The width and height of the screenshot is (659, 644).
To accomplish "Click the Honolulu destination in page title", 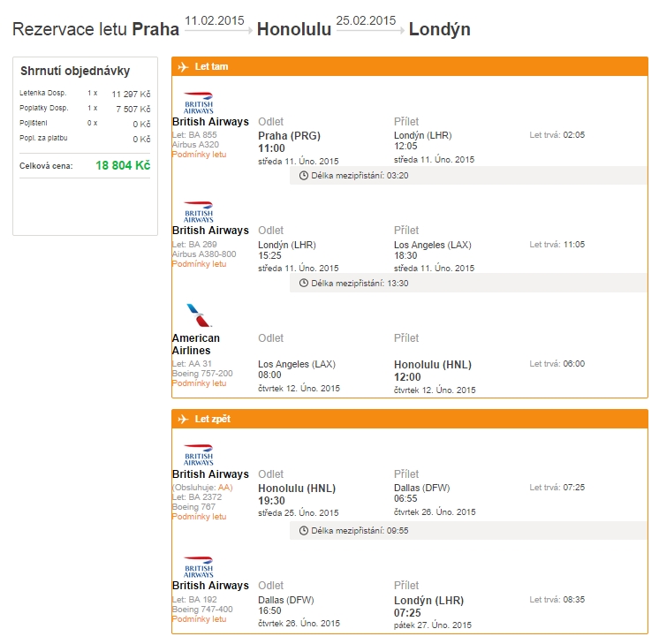I will pos(294,29).
